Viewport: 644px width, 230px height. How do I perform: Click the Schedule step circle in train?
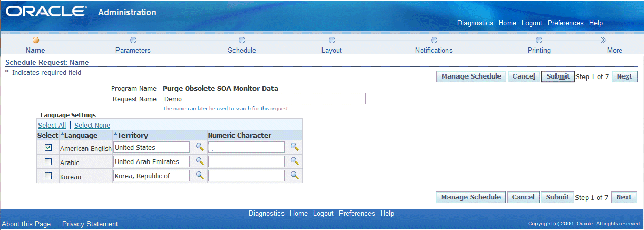click(242, 40)
